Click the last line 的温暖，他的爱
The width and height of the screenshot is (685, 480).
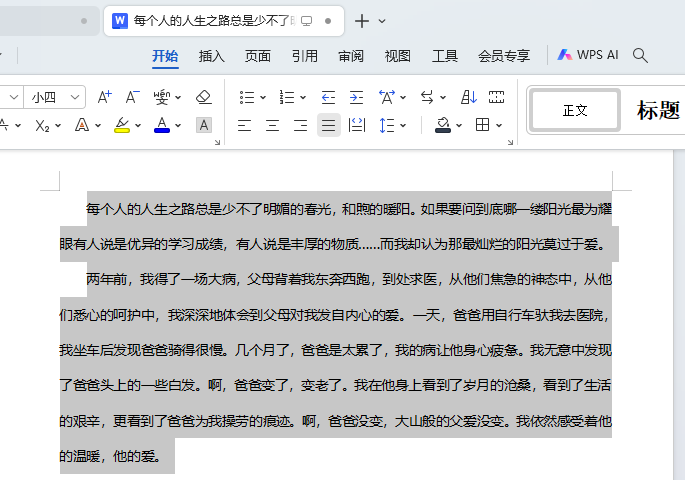111,456
